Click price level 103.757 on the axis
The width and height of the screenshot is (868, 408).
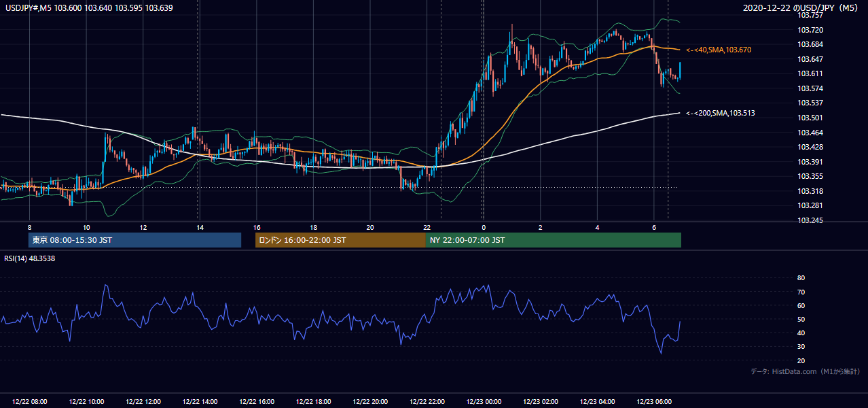pyautogui.click(x=810, y=15)
